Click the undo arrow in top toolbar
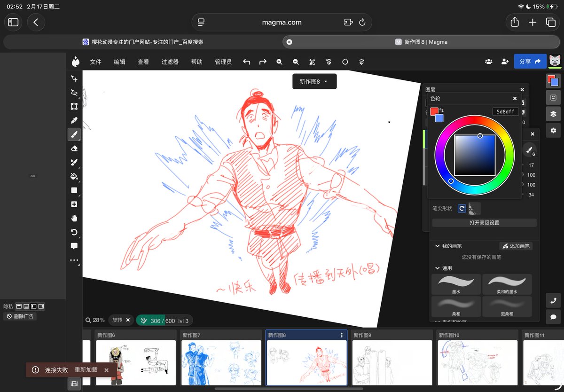564x392 pixels. 246,62
